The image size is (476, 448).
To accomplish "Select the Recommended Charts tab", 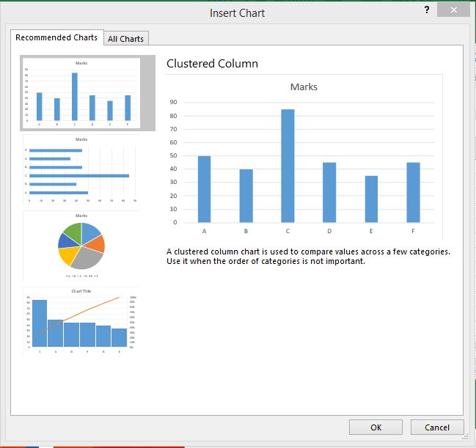I will (56, 37).
